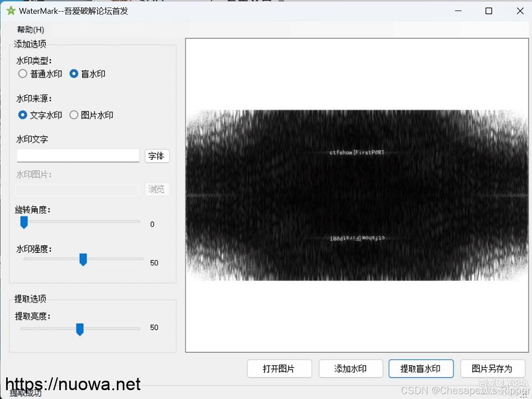
Task: Click the 打开图片 button
Action: (279, 369)
